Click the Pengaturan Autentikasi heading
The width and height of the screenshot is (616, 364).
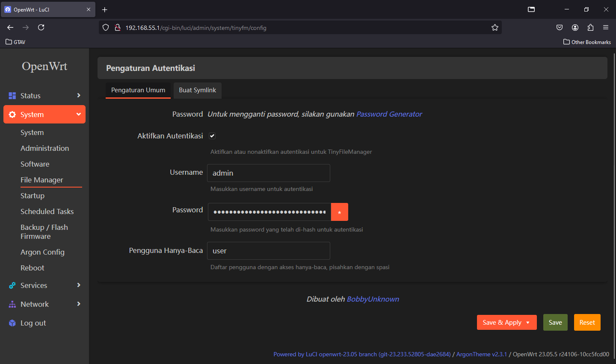(x=151, y=68)
